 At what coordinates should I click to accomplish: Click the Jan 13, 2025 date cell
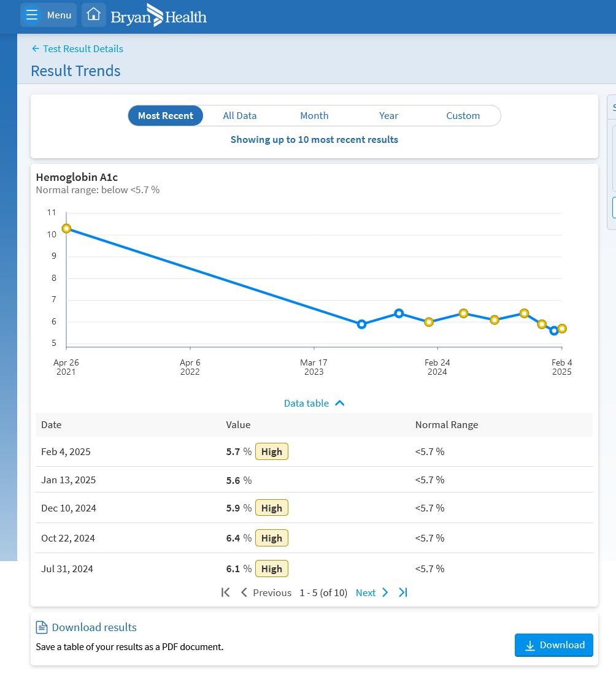point(68,480)
